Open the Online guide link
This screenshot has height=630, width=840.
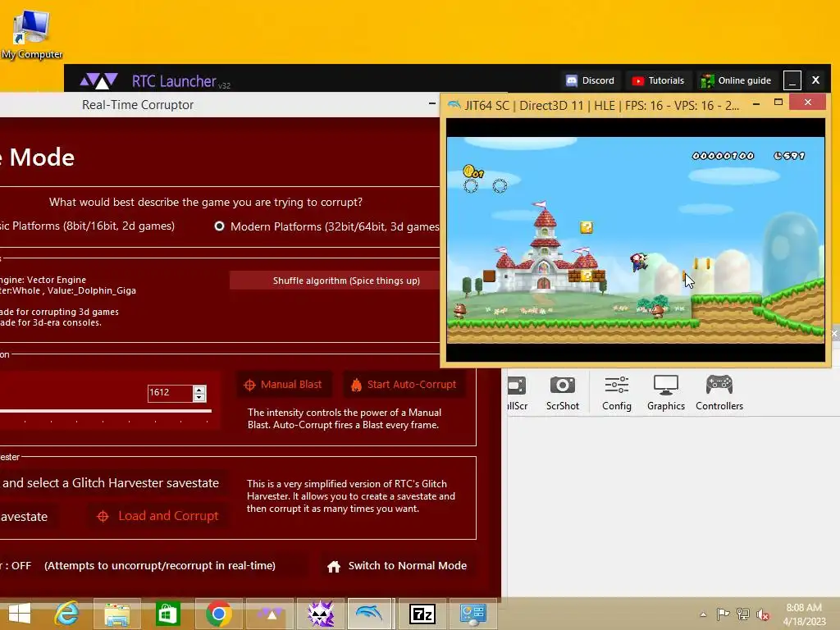737,80
